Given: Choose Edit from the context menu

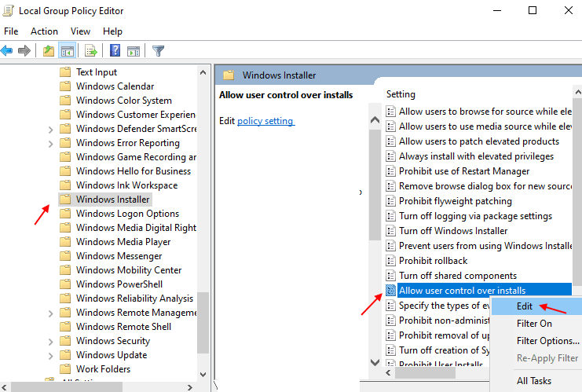Looking at the screenshot, I should (x=536, y=306).
